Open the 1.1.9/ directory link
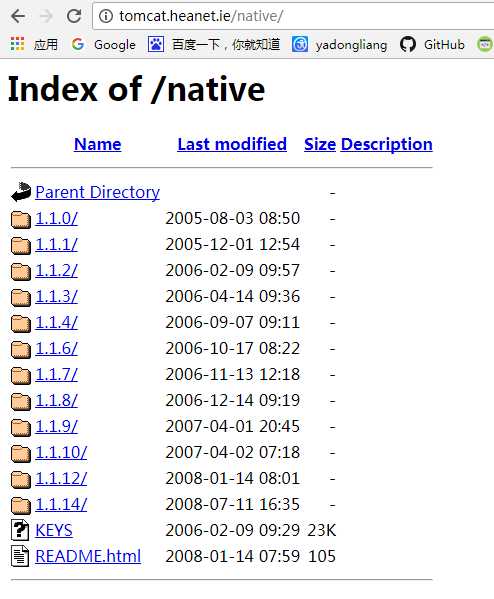The width and height of the screenshot is (494, 599). click(57, 426)
